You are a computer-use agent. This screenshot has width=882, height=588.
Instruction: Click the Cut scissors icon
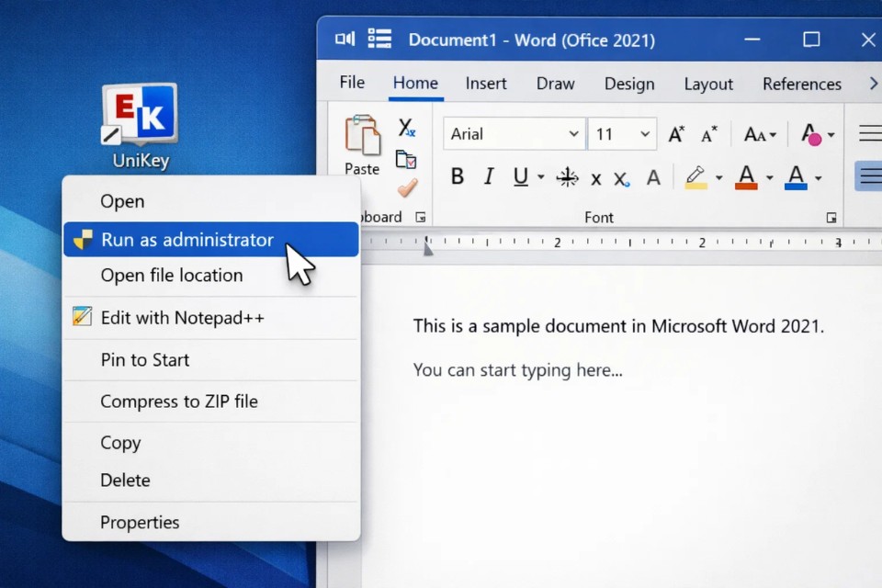click(406, 128)
